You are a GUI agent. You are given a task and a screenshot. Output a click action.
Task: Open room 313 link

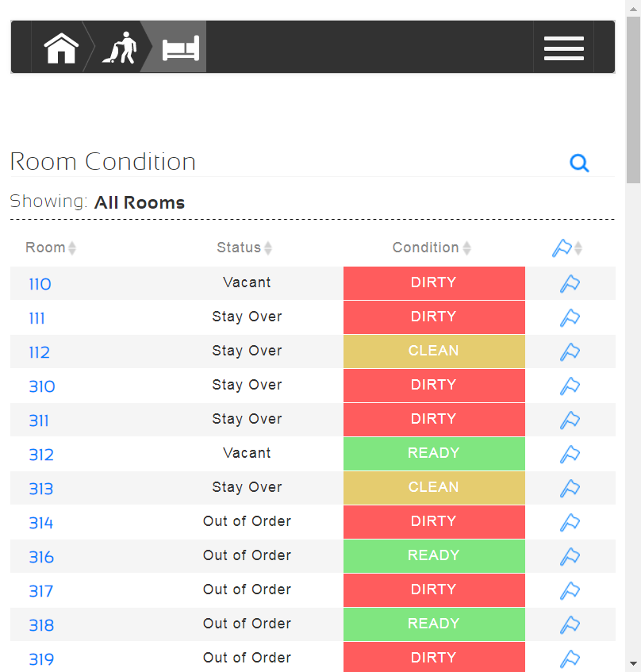[x=41, y=489]
